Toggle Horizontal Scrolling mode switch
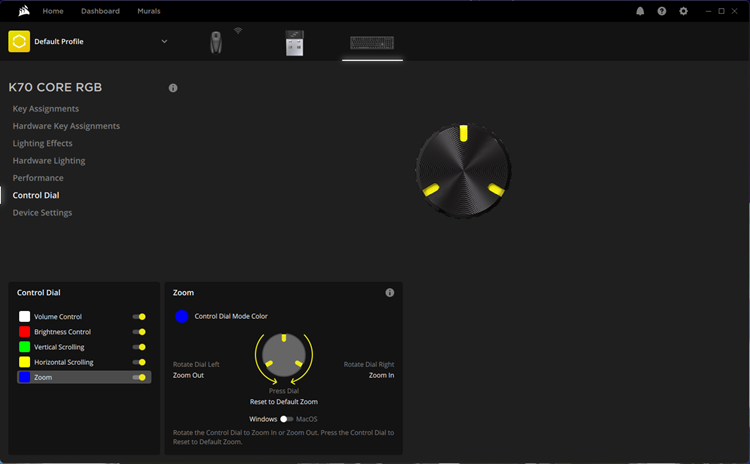Viewport: 750px width, 464px height. [x=139, y=362]
